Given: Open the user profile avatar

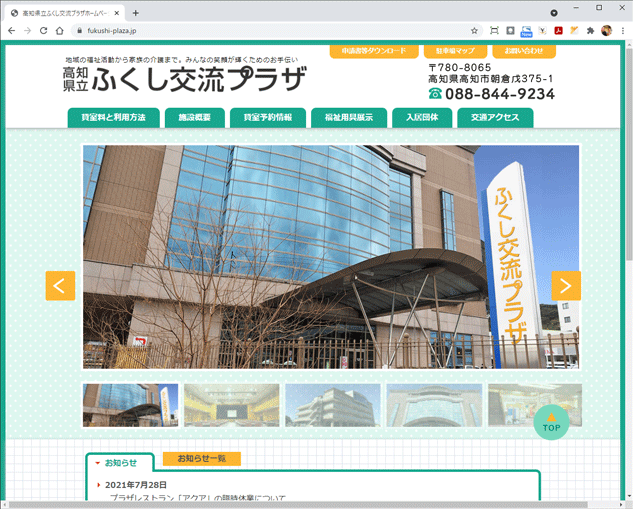Looking at the screenshot, I should click(606, 31).
